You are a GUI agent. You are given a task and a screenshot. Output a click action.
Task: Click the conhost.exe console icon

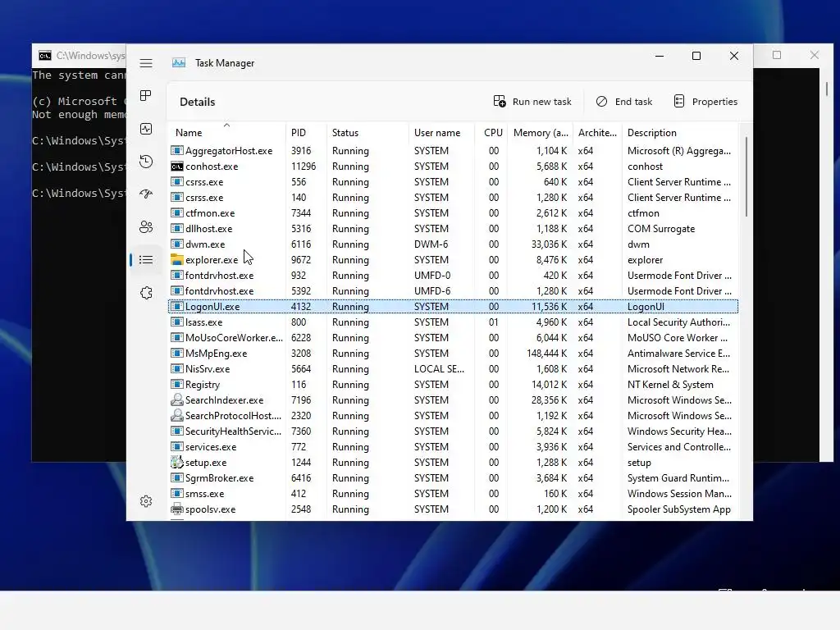pos(177,167)
